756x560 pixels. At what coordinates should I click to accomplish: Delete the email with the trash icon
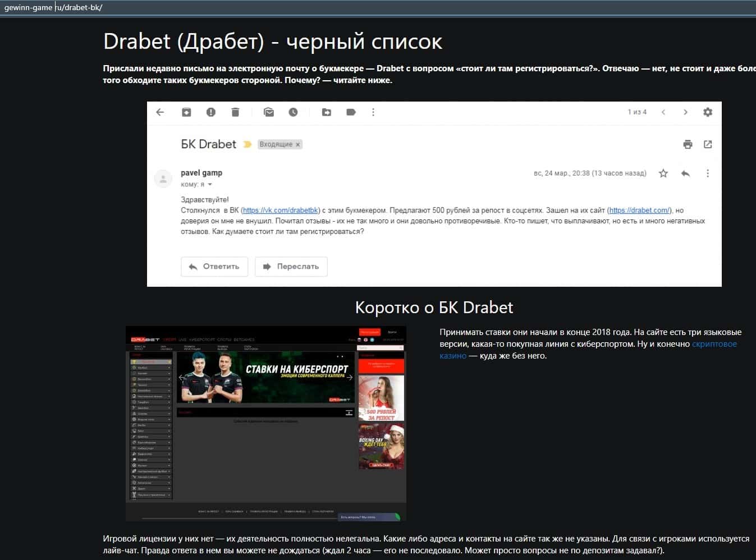coord(235,112)
